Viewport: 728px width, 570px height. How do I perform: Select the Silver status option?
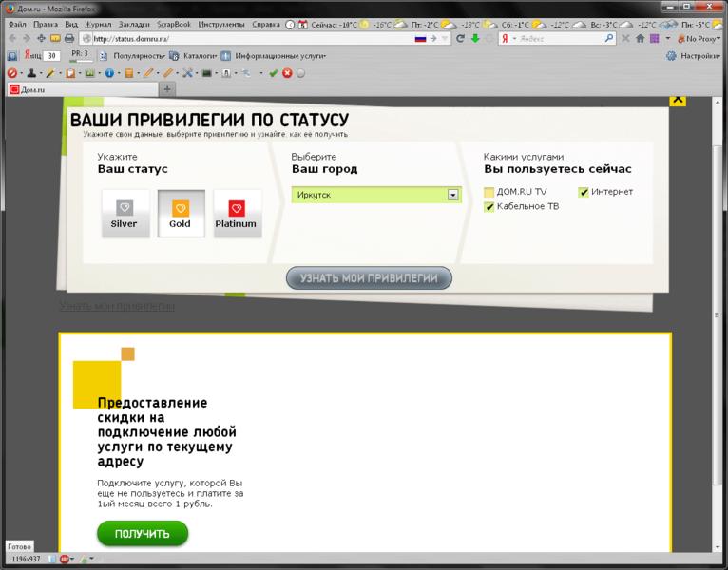point(125,214)
